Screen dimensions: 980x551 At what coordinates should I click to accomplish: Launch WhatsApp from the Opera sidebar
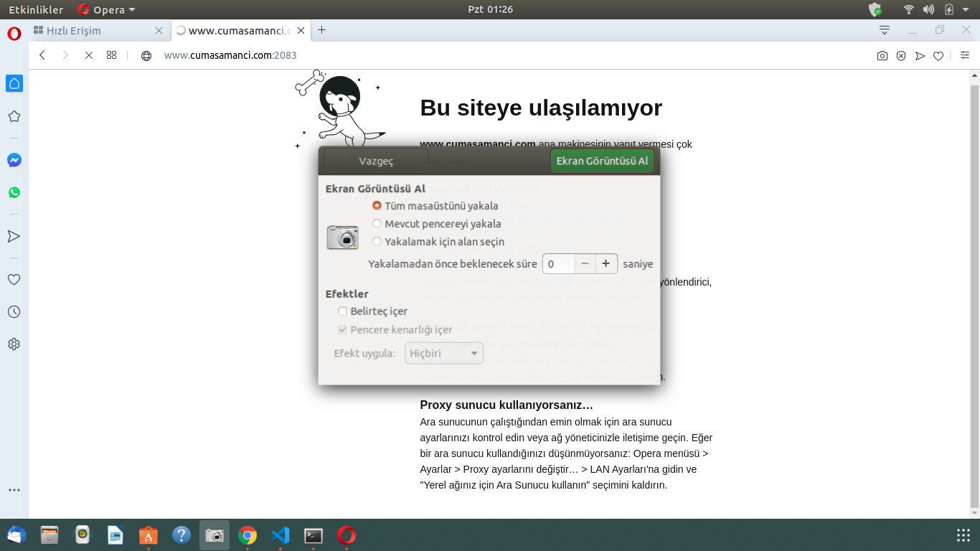point(14,192)
